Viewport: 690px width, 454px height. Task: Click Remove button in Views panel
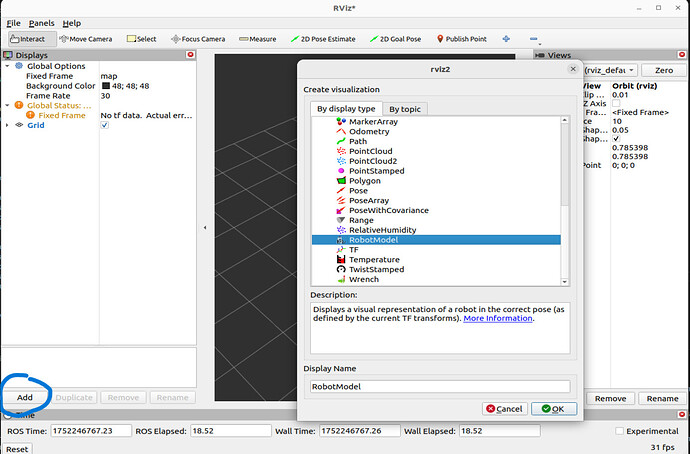coord(610,398)
